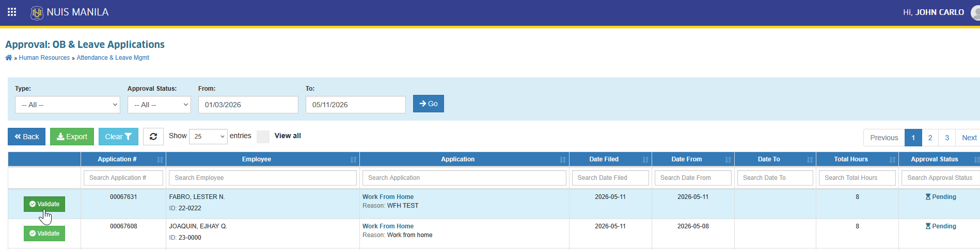Toggle the View all checkbox
980x250 pixels.
tap(263, 137)
